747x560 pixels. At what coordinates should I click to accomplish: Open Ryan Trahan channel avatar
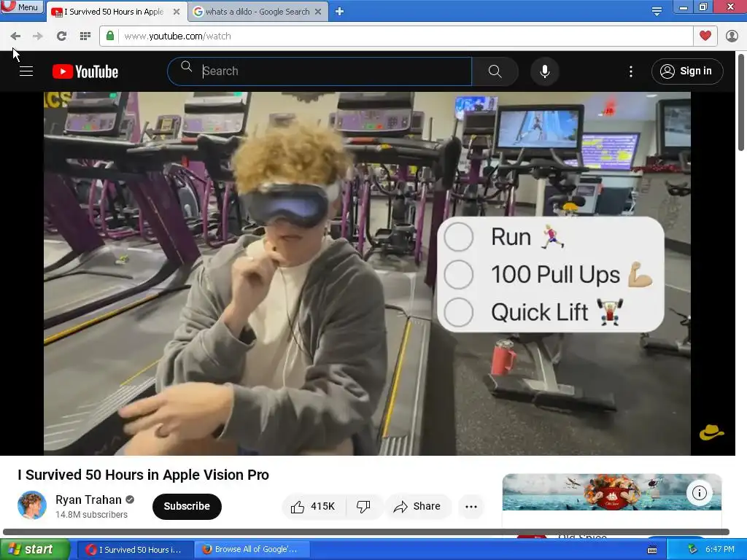click(x=32, y=506)
